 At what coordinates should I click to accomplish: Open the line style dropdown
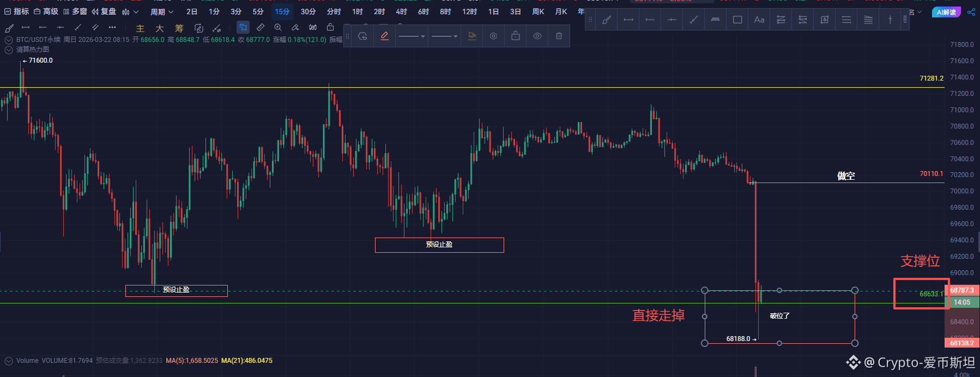click(x=412, y=36)
